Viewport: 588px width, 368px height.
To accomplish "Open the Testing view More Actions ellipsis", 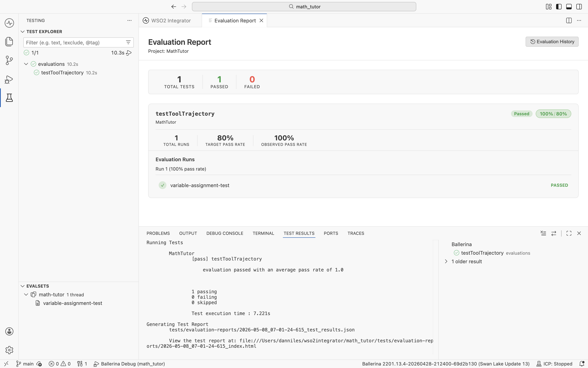I will point(129,20).
